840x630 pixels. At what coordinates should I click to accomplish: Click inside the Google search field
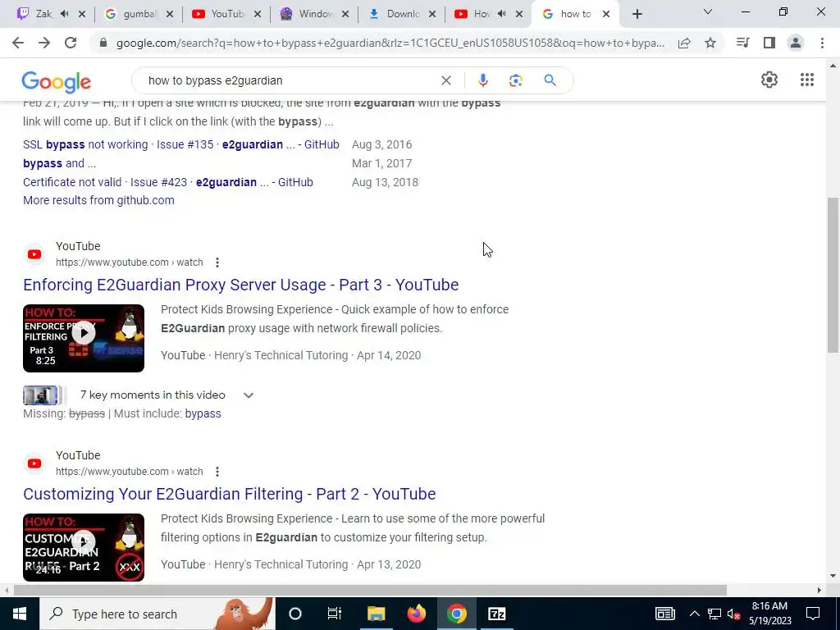click(x=290, y=80)
